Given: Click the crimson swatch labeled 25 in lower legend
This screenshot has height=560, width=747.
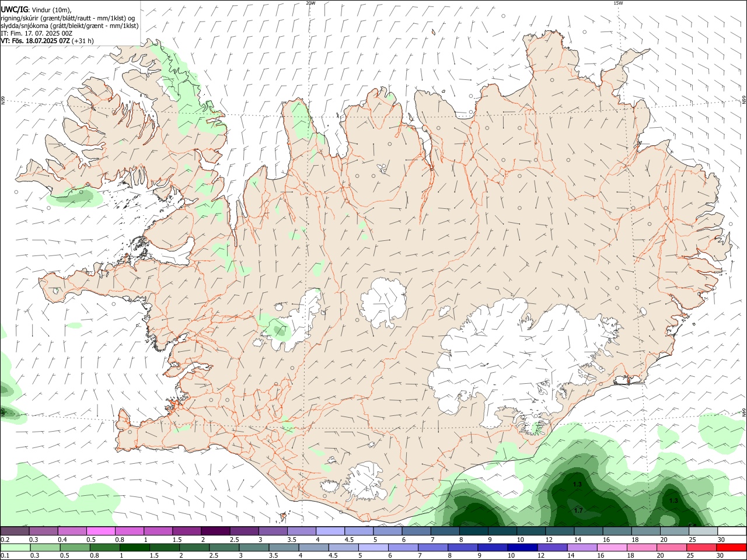Looking at the screenshot, I should pos(701,548).
